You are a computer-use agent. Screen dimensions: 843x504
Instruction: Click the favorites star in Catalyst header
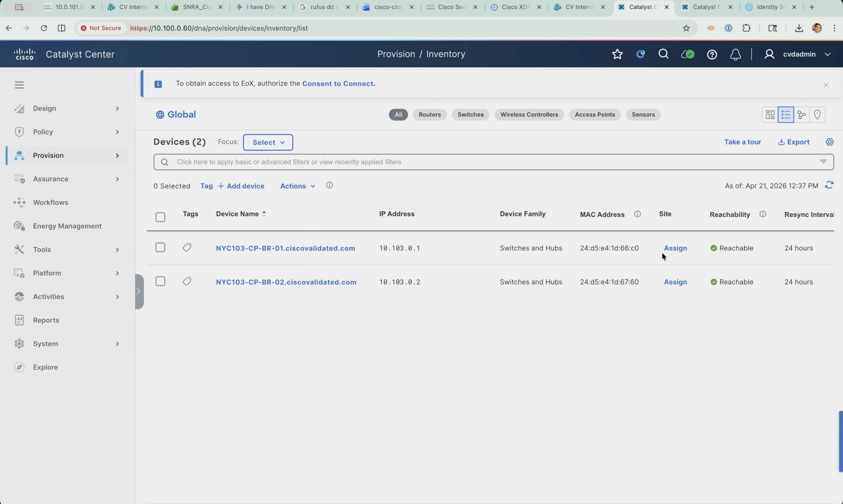pos(617,54)
